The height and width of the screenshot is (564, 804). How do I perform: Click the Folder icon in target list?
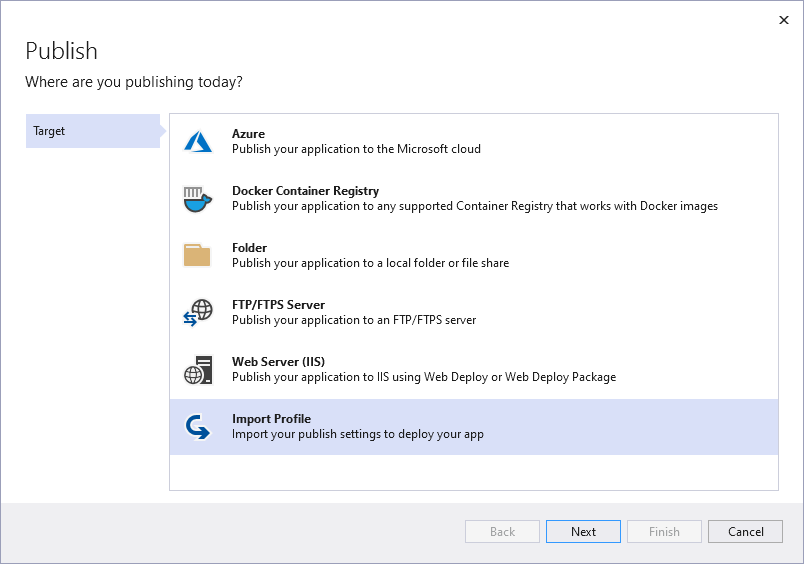pyautogui.click(x=198, y=256)
